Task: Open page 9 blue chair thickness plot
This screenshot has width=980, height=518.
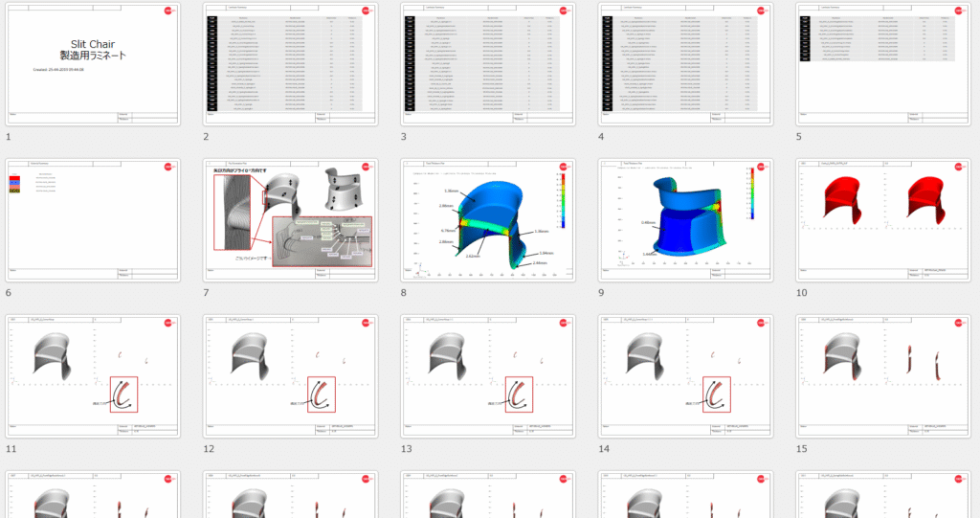Action: point(684,219)
